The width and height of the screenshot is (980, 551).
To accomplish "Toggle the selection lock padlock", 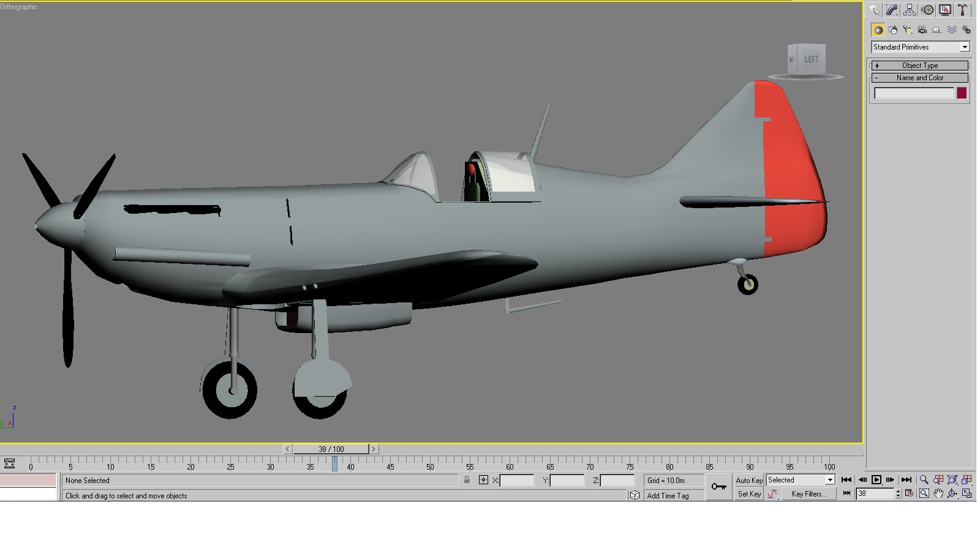I will pos(467,481).
